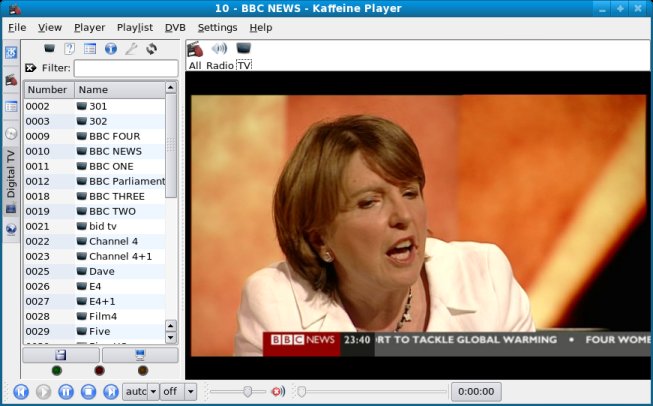
Task: Open the Help menu
Action: (x=261, y=27)
